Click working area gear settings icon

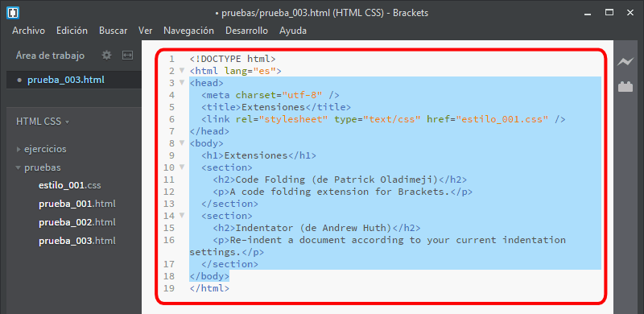[106, 55]
